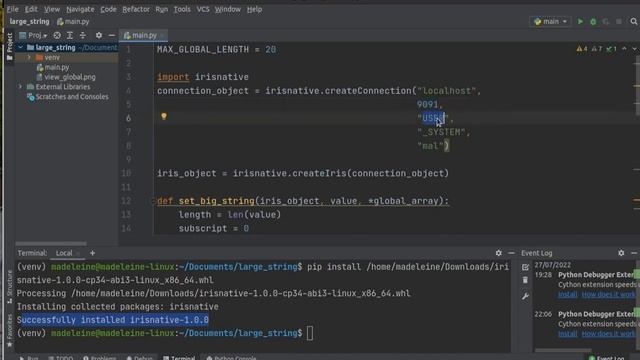Fold the set_big_string function
The height and width of the screenshot is (360, 640).
(x=153, y=201)
